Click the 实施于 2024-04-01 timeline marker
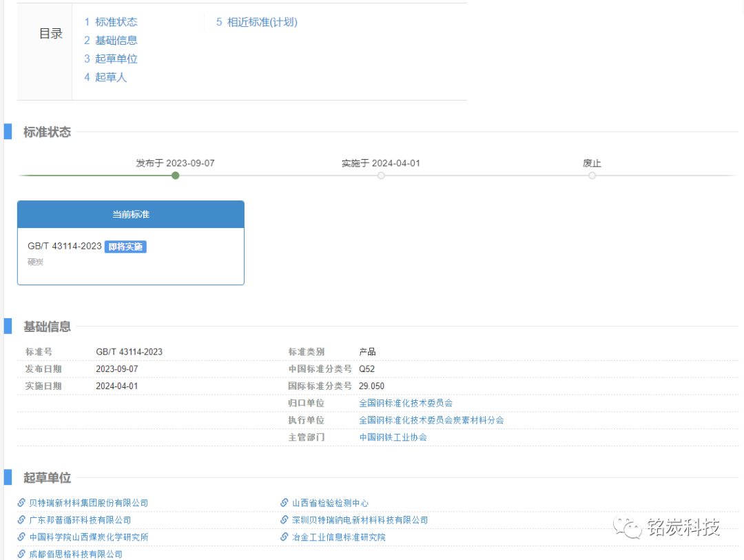This screenshot has width=744, height=560. [x=381, y=176]
